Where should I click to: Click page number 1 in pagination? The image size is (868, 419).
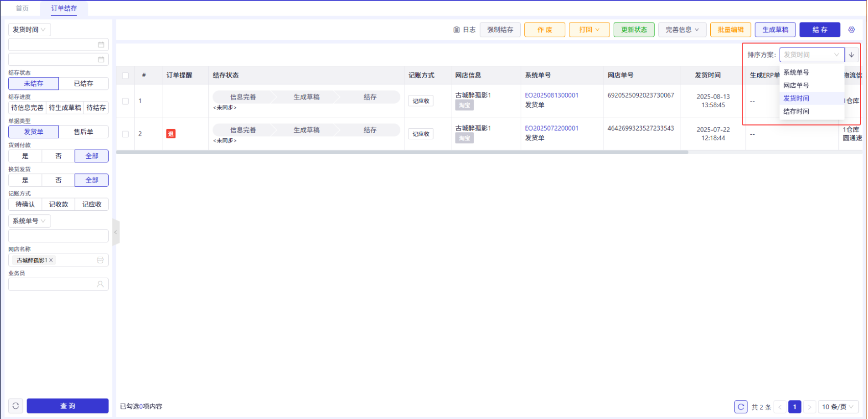[794, 407]
